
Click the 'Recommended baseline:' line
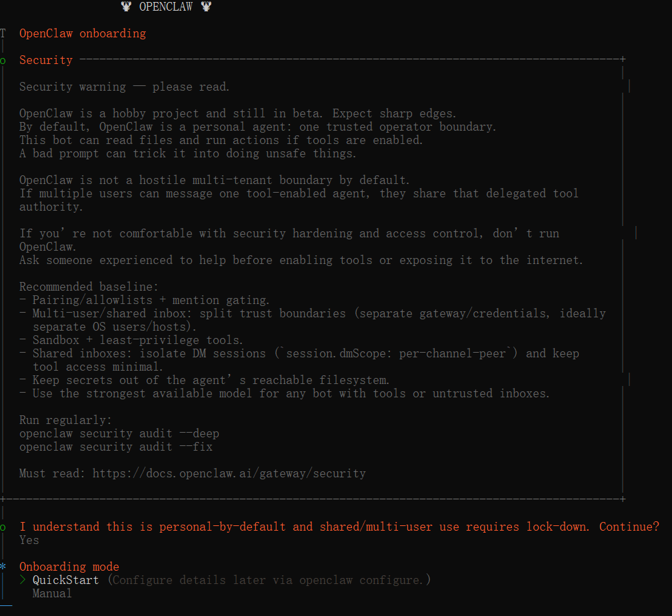[x=89, y=287]
